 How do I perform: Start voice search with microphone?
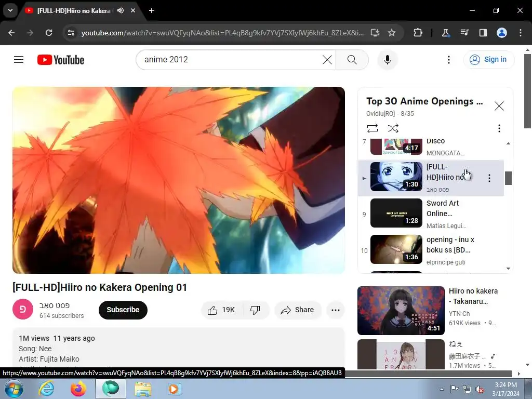click(x=387, y=60)
